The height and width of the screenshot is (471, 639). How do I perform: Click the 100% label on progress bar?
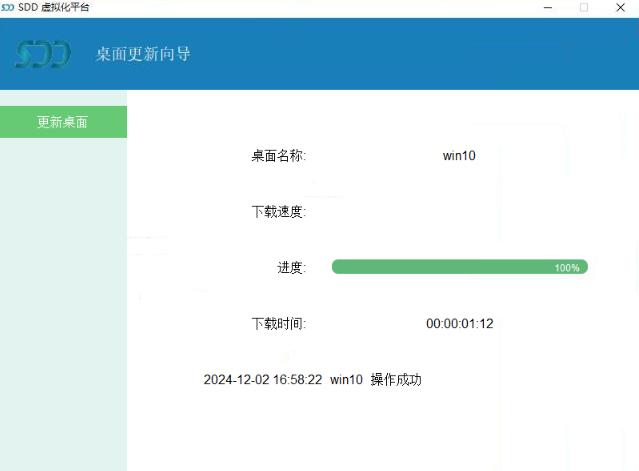(567, 268)
